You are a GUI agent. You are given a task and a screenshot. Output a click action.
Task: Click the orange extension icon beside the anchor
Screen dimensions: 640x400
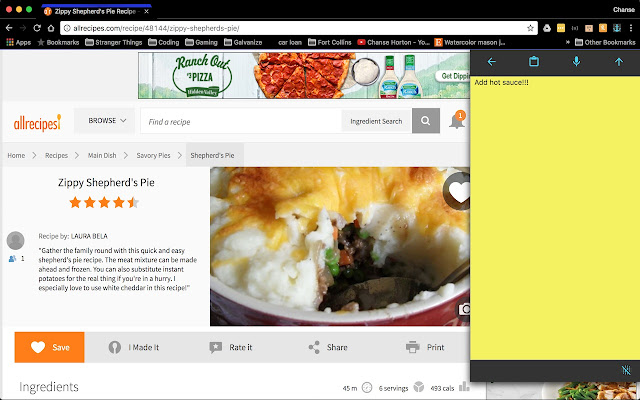(x=603, y=28)
